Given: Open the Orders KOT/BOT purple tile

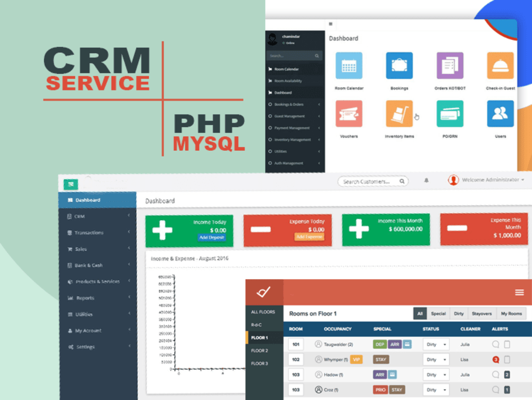Looking at the screenshot, I should pyautogui.click(x=450, y=66).
